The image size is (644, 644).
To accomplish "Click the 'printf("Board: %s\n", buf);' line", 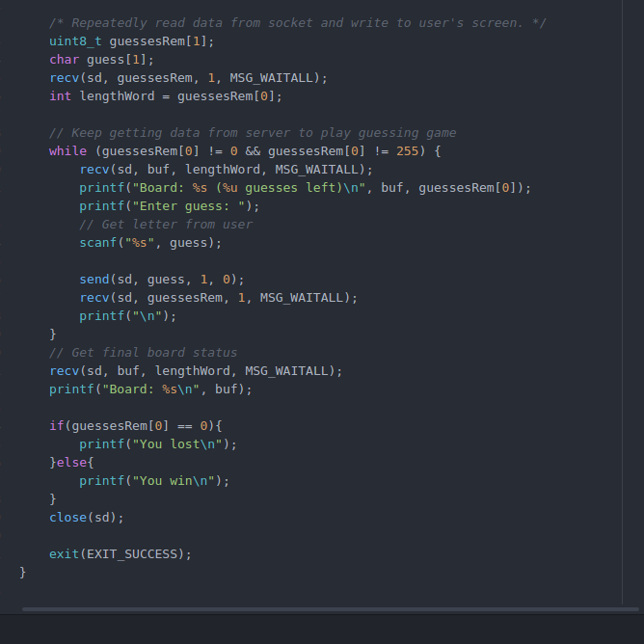I will pyautogui.click(x=150, y=389).
